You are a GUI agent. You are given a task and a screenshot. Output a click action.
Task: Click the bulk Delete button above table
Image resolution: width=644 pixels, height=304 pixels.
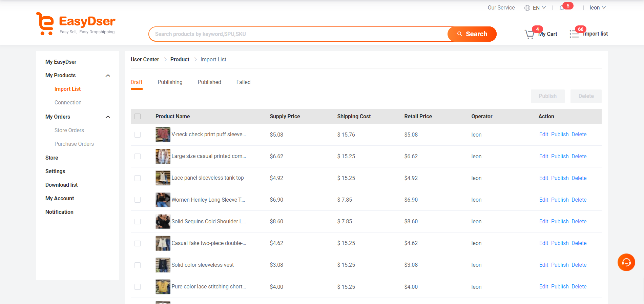[586, 96]
